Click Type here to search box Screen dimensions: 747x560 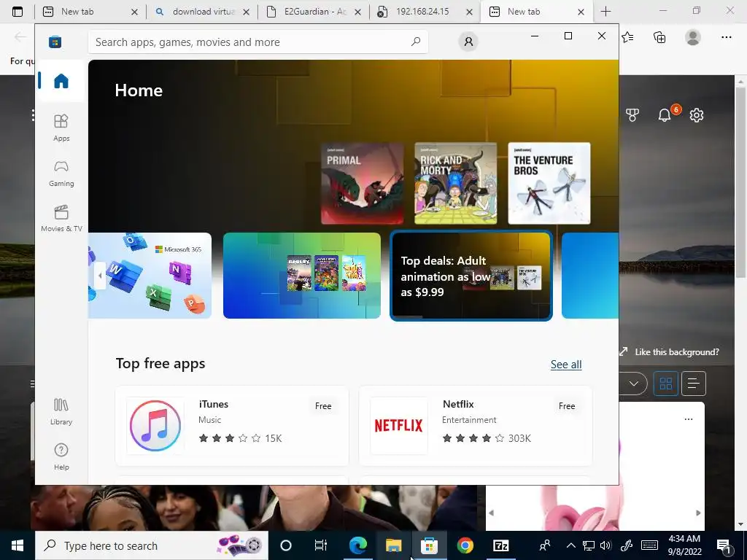[x=152, y=545]
